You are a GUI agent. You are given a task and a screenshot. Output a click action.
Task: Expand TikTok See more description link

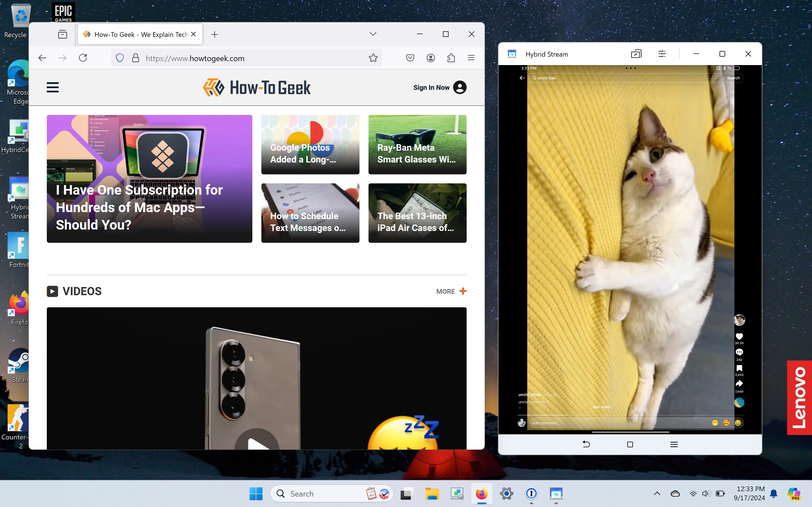tap(602, 406)
